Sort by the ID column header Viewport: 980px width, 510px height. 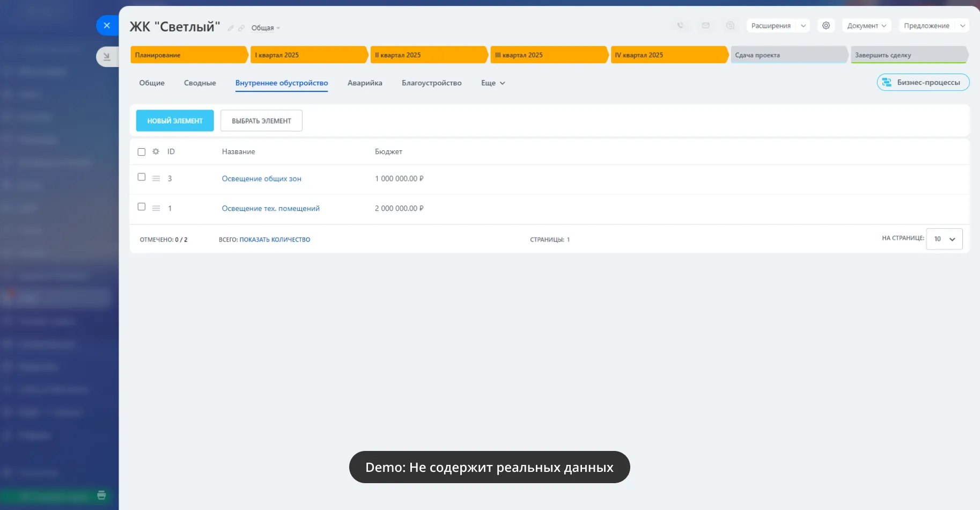(171, 151)
